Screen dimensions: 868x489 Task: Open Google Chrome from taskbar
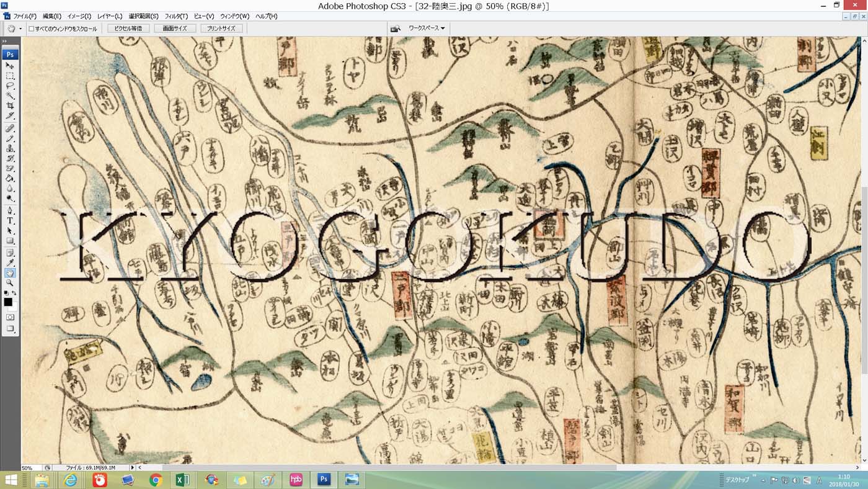point(156,480)
